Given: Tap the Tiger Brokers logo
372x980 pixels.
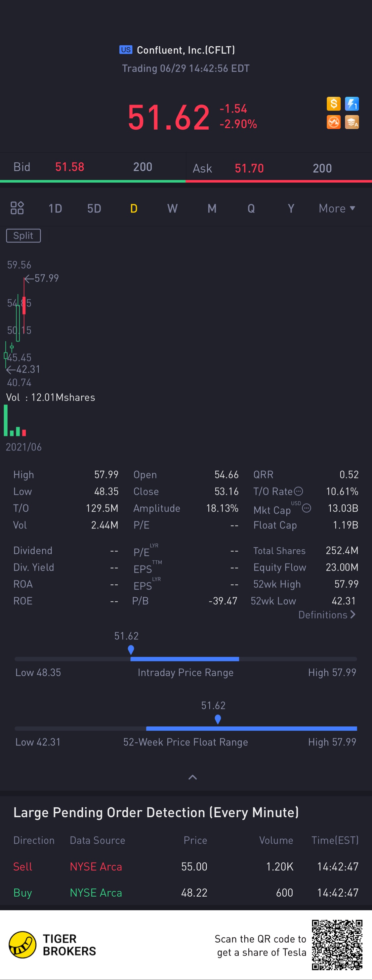Looking at the screenshot, I should pos(22,945).
